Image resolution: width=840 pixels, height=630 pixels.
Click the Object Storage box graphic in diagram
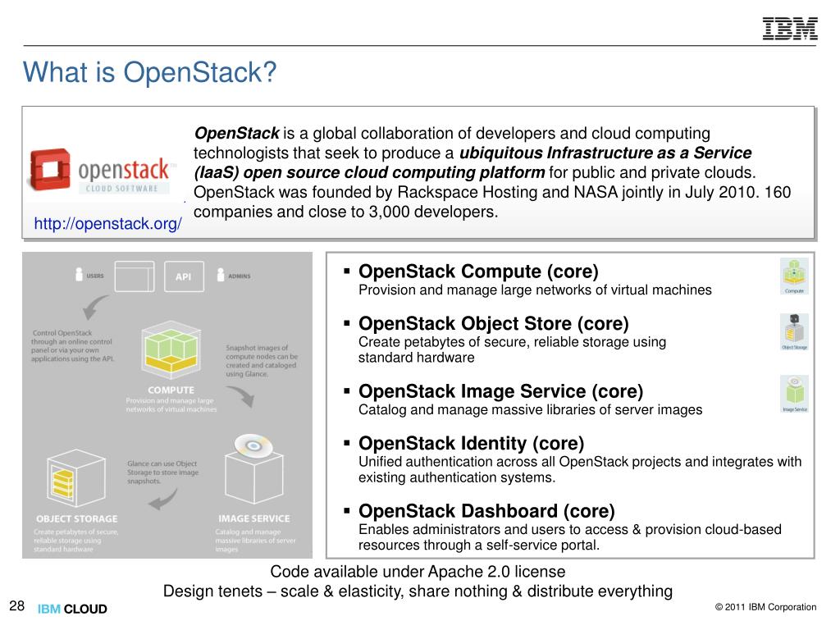click(75, 478)
